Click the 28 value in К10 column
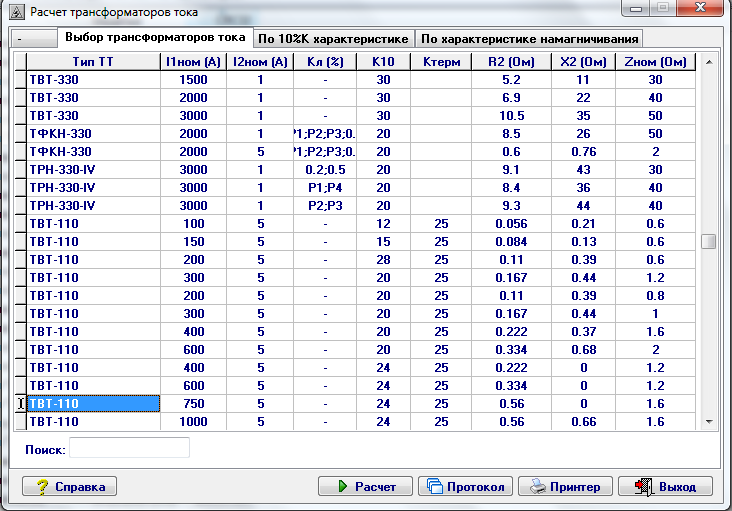 [383, 260]
